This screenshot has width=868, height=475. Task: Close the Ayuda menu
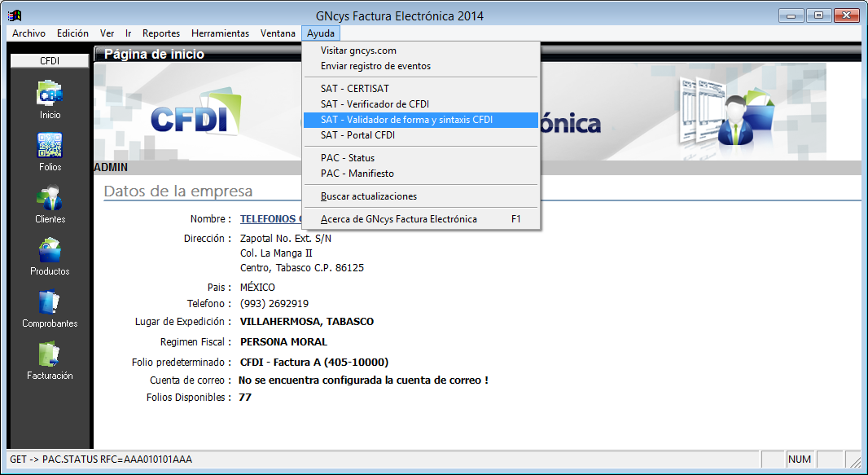(x=321, y=33)
